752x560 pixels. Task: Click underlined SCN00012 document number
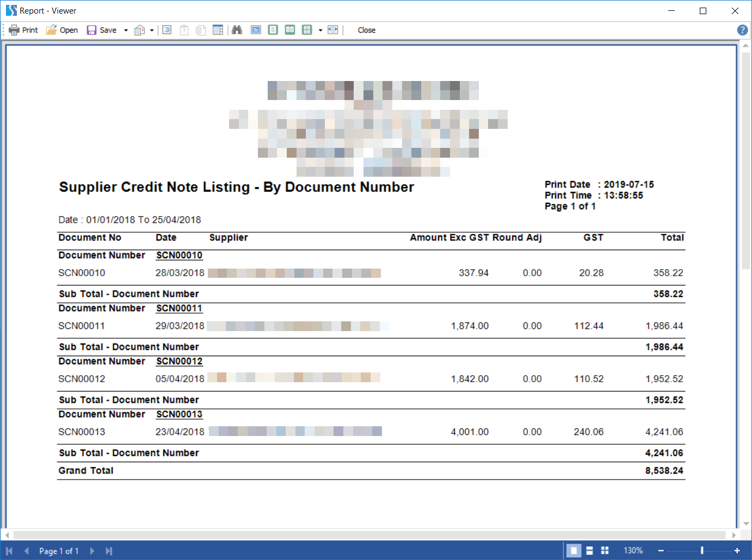179,362
